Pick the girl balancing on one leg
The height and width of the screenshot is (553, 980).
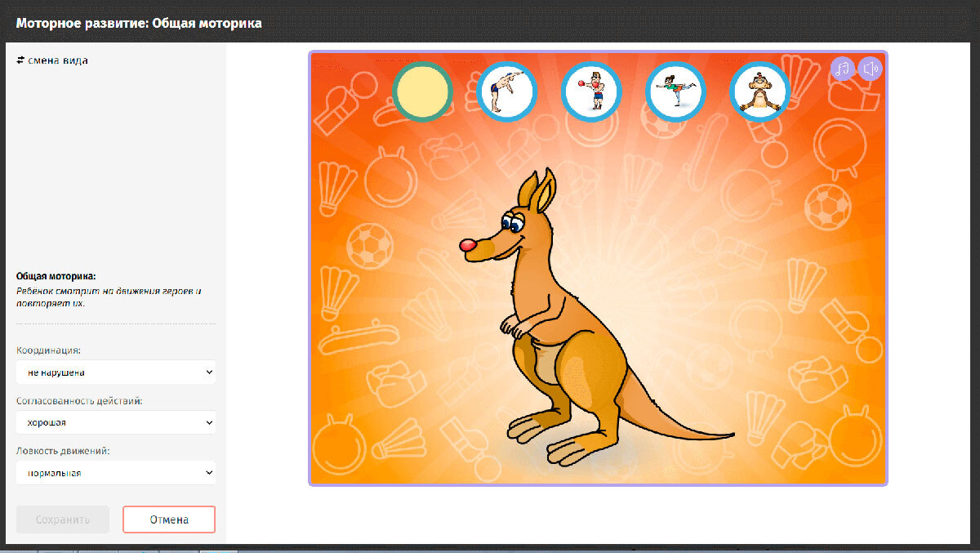click(x=675, y=91)
